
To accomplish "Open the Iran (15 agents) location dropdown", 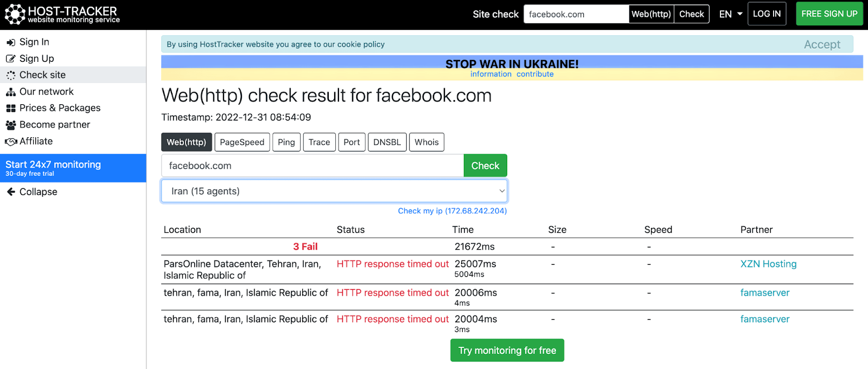I will click(334, 191).
